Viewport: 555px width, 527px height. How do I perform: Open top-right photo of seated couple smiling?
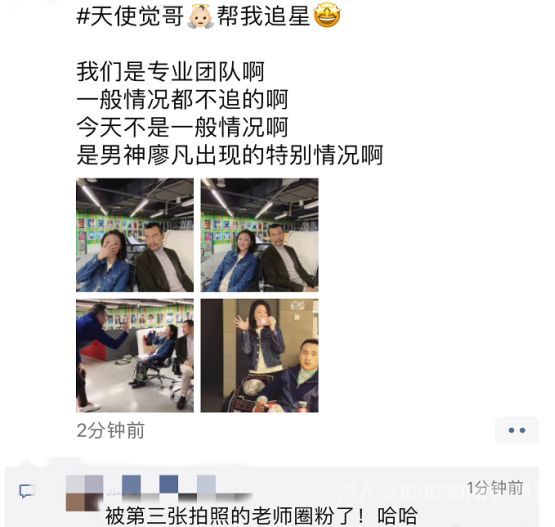[x=259, y=235]
